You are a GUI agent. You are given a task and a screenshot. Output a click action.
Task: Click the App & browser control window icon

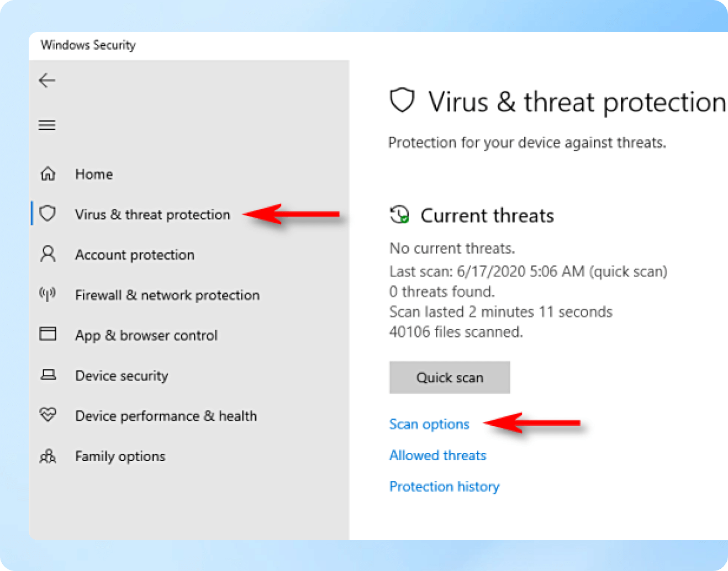[48, 334]
